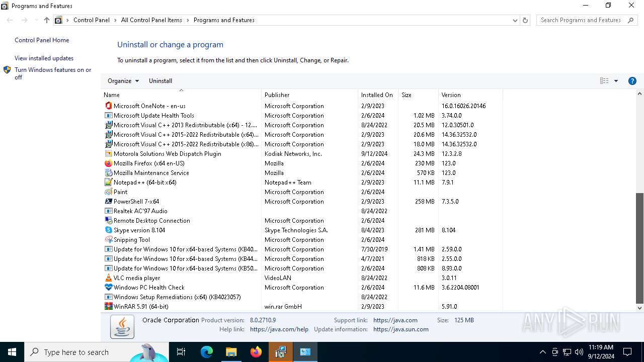
Task: Open View installed updates link
Action: click(44, 58)
